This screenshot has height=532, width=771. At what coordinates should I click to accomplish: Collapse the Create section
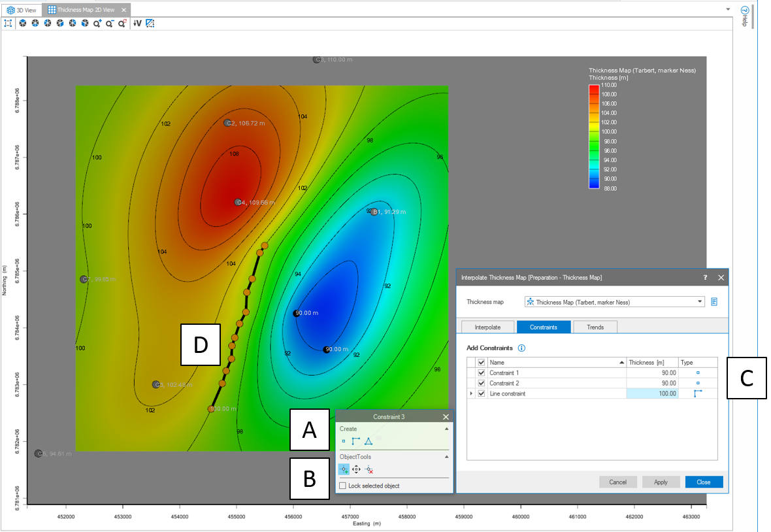[447, 429]
